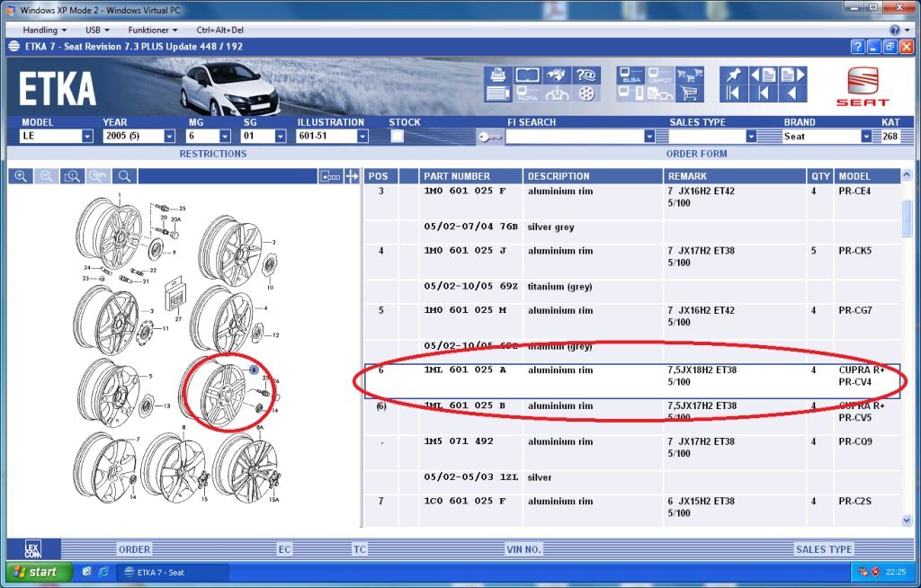The width and height of the screenshot is (921, 588).
Task: Click the DEPOT icon
Action: pos(659,75)
